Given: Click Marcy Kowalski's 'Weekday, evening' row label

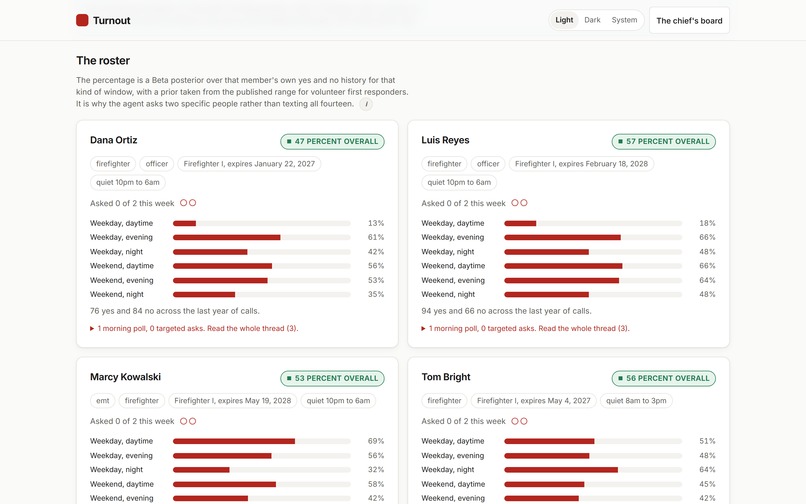Looking at the screenshot, I should (121, 456).
